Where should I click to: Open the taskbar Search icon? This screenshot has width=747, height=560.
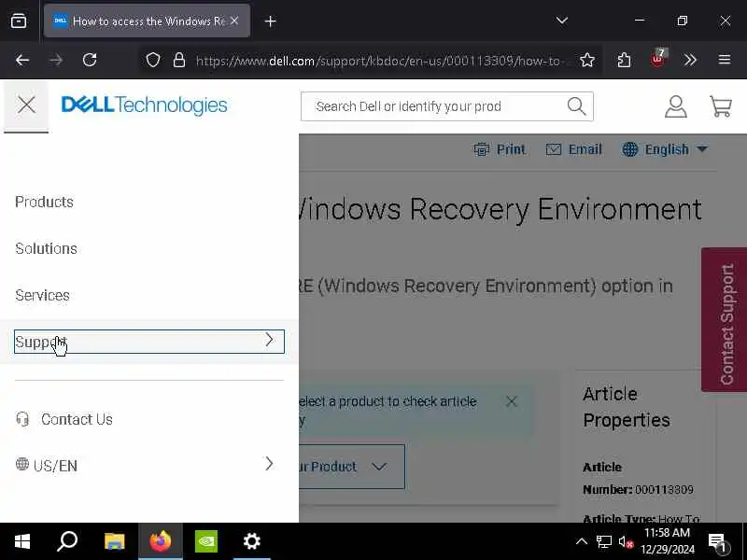pyautogui.click(x=67, y=541)
